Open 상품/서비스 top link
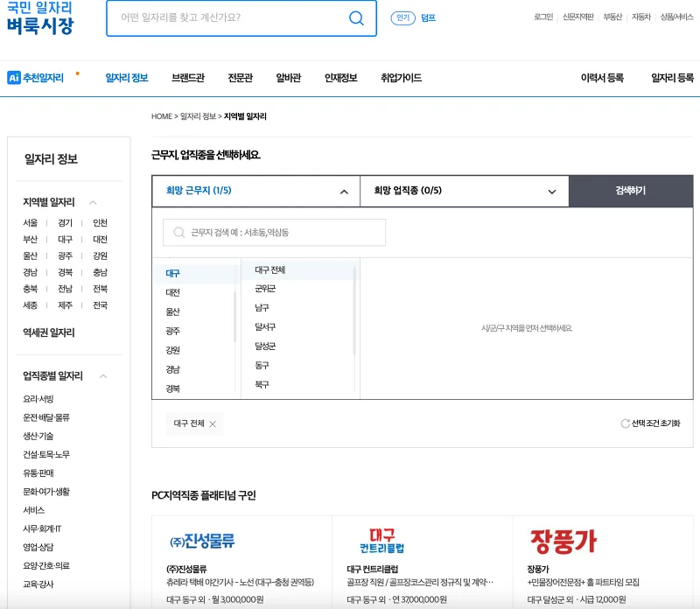This screenshot has width=700, height=609. click(676, 17)
